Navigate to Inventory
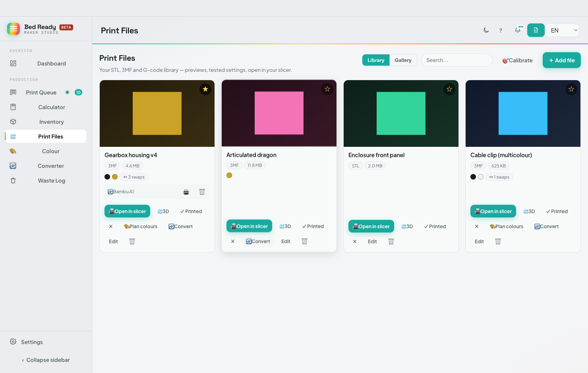Image resolution: width=588 pixels, height=373 pixels. point(46,122)
